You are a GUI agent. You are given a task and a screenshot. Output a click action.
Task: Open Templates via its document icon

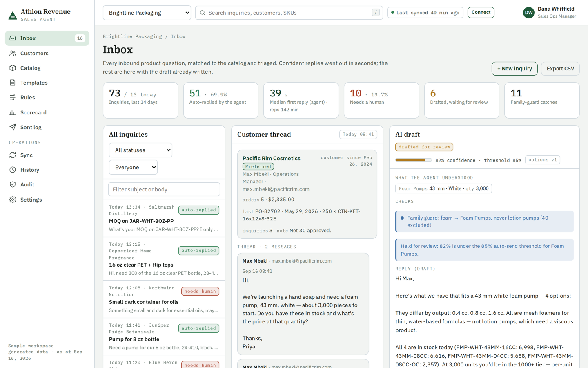pyautogui.click(x=13, y=83)
